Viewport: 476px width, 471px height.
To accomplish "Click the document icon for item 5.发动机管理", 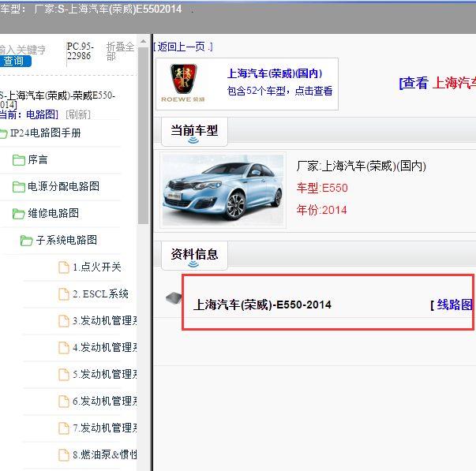I will tap(64, 375).
